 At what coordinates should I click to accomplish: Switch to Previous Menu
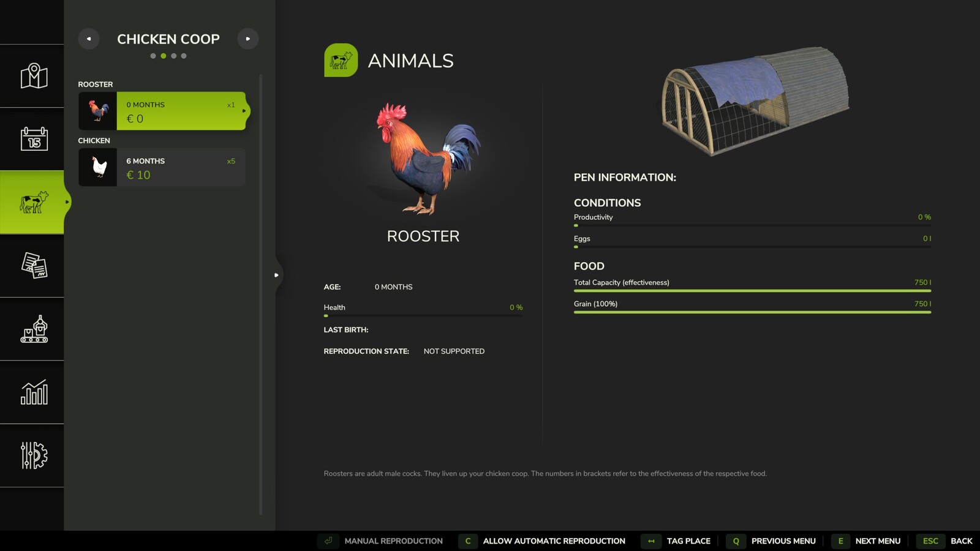(x=784, y=541)
